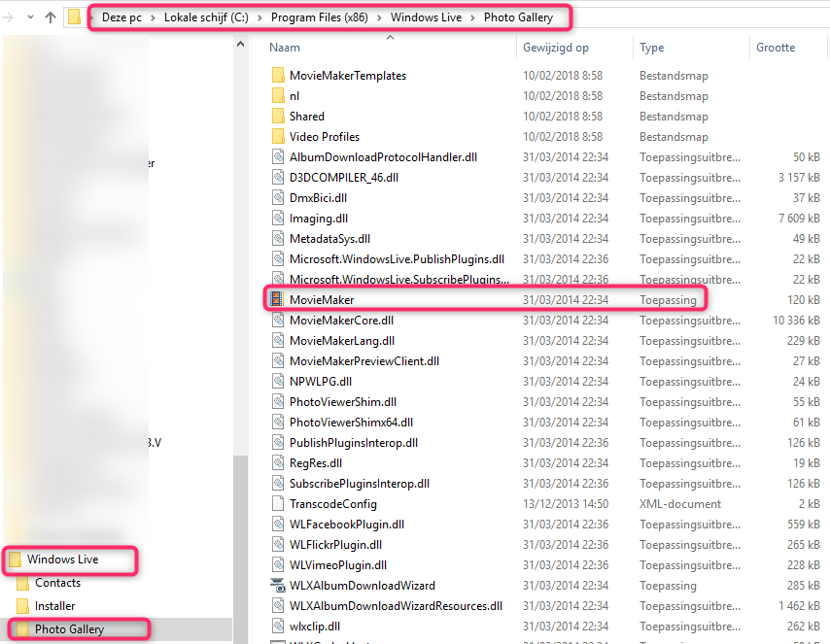Click the 13/12/2013 14:50 date cell
Viewport: 830px width, 644px height.
[566, 504]
